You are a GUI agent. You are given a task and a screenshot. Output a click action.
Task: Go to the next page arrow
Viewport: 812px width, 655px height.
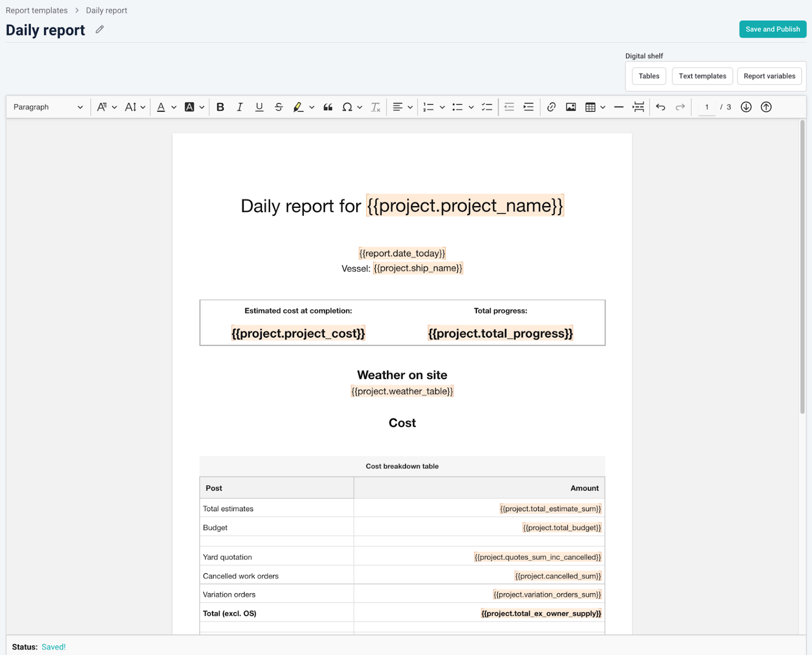(x=746, y=107)
